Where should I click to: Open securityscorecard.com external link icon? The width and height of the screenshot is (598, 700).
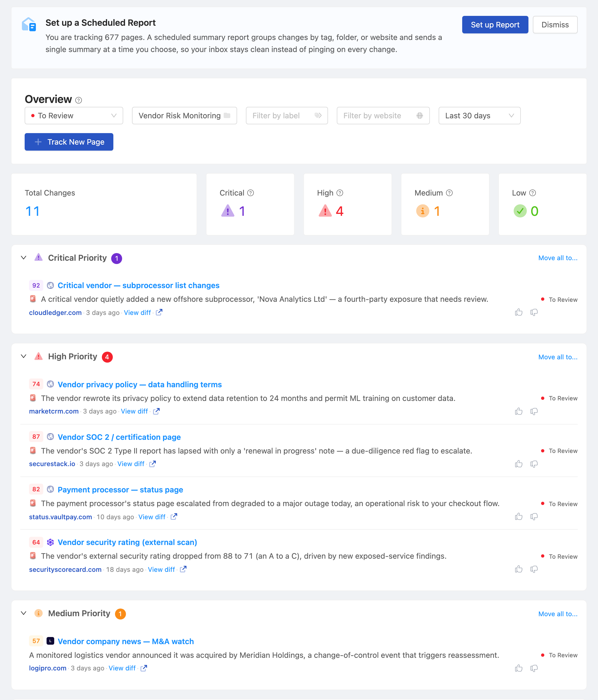point(183,569)
